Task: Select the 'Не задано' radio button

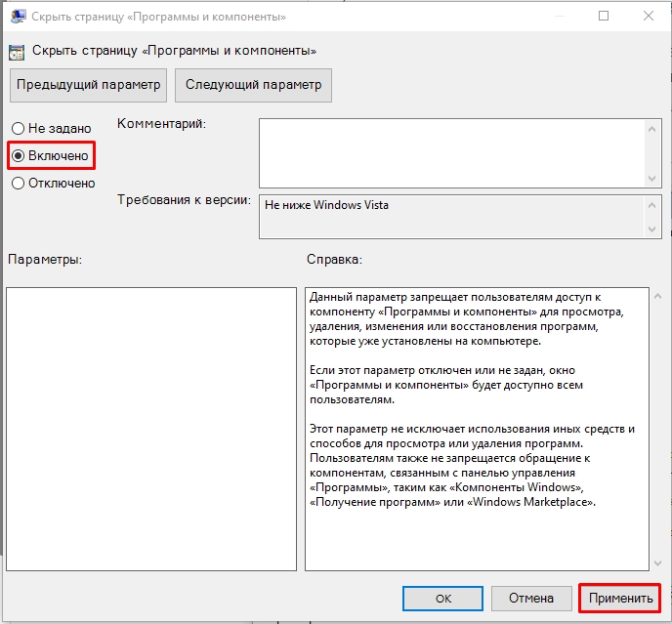Action: coord(18,128)
